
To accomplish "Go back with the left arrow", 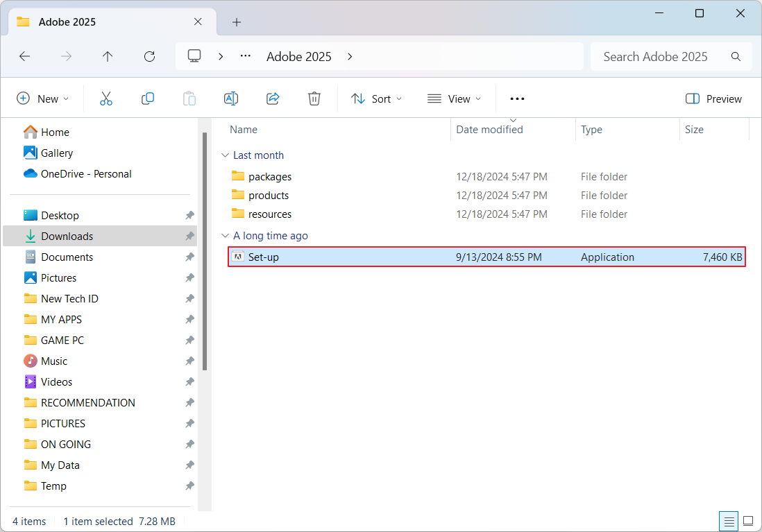I will pyautogui.click(x=25, y=56).
